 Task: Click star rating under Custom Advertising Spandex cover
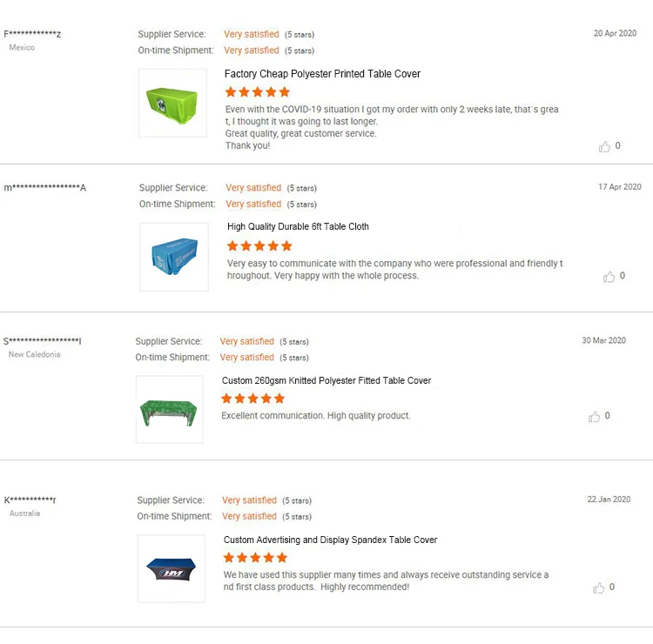click(x=255, y=558)
